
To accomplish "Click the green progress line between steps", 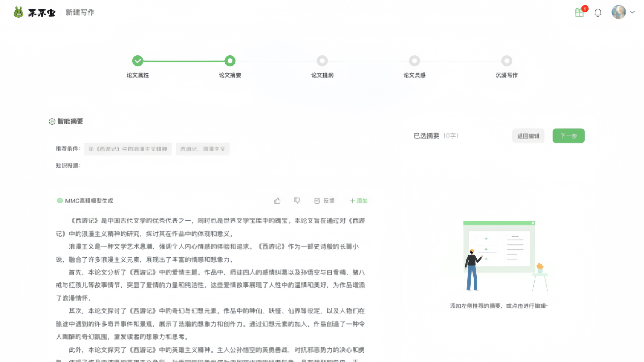I will [184, 61].
